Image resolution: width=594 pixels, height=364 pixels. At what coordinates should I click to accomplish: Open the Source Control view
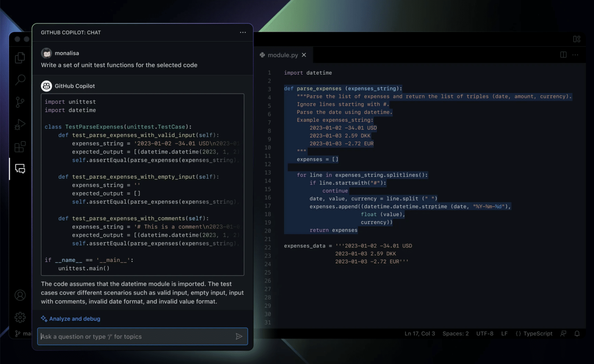[x=20, y=102]
